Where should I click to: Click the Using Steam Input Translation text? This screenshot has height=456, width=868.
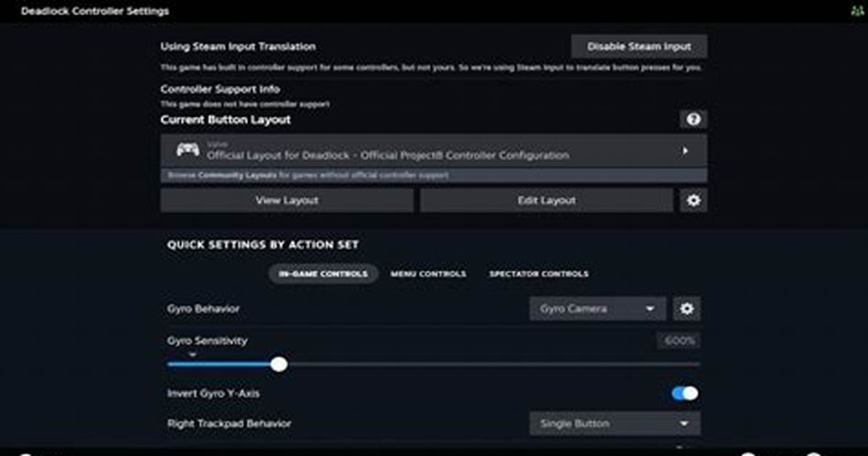click(238, 46)
